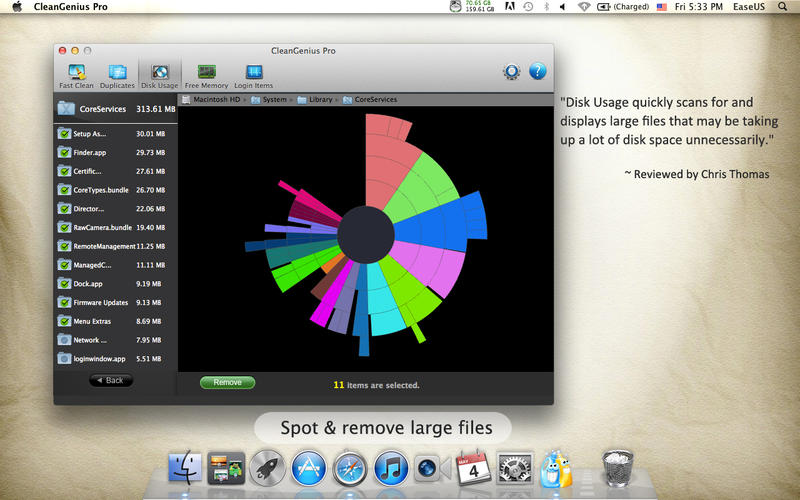Screen dimensions: 800x500
Task: Click CoreServices in the breadcrumb path
Action: coord(370,99)
